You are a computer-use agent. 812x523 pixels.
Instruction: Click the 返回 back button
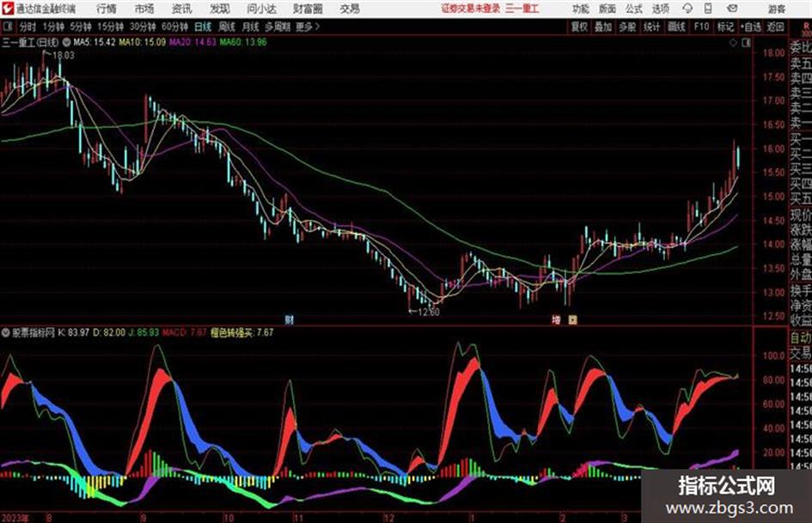pyautogui.click(x=775, y=27)
